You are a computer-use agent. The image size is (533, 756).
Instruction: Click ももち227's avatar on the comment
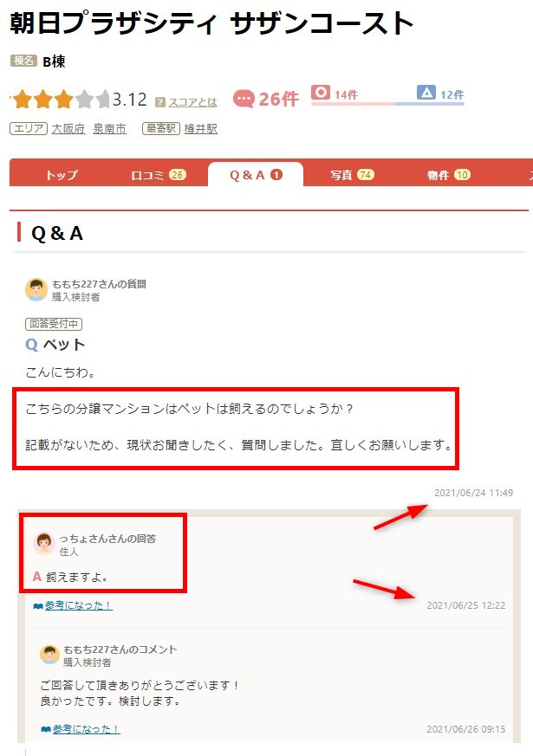tap(49, 655)
